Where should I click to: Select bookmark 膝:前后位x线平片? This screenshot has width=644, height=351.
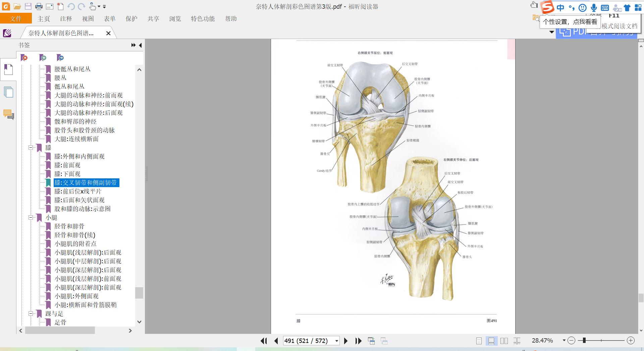coord(78,191)
